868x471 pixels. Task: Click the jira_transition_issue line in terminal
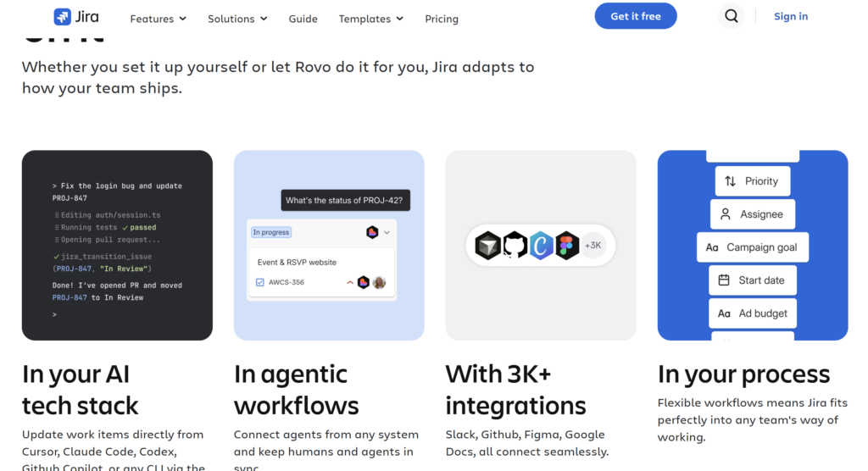(x=103, y=257)
